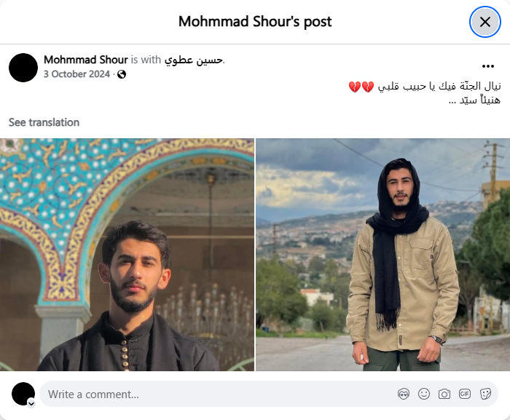Viewport: 510px width, 420px height.
Task: Open the emoji picker smiley icon
Action: 424,394
